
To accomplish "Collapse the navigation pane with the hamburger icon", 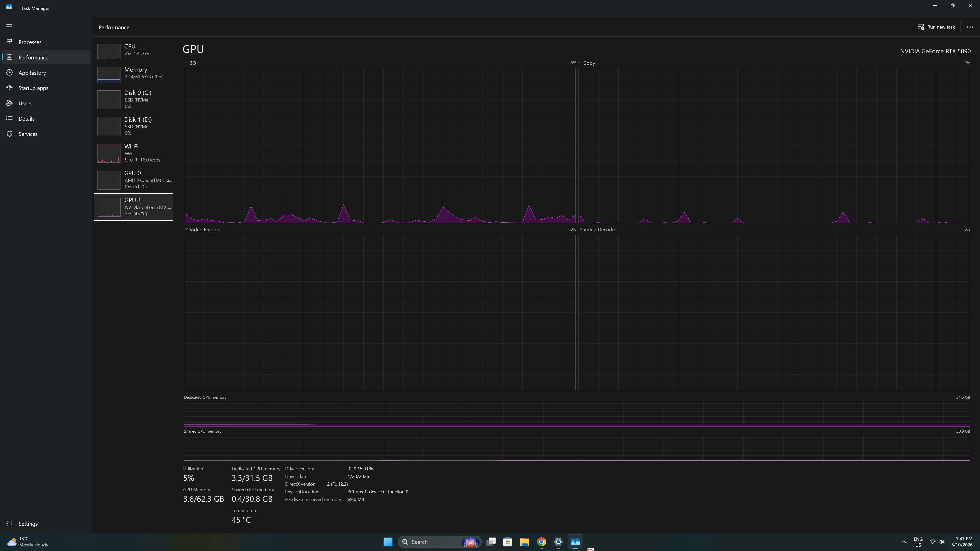I will point(9,26).
